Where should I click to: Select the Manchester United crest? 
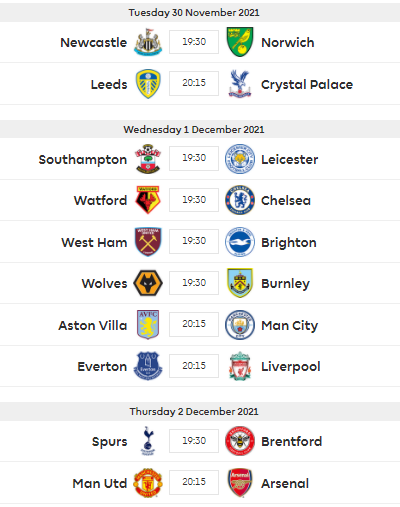pos(148,483)
